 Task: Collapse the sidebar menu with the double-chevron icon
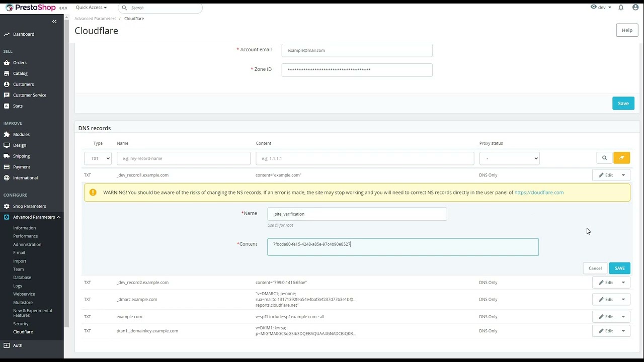pos(54,21)
